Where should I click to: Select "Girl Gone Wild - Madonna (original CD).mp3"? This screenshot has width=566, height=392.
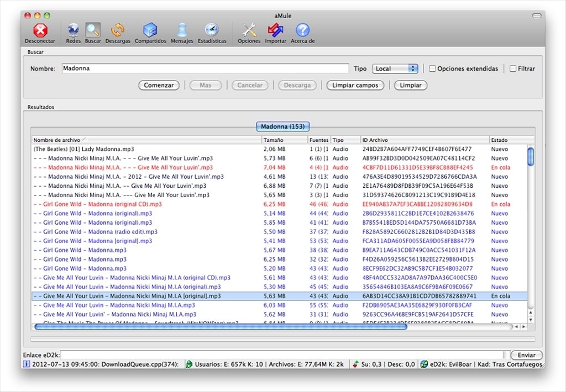tap(279, 204)
